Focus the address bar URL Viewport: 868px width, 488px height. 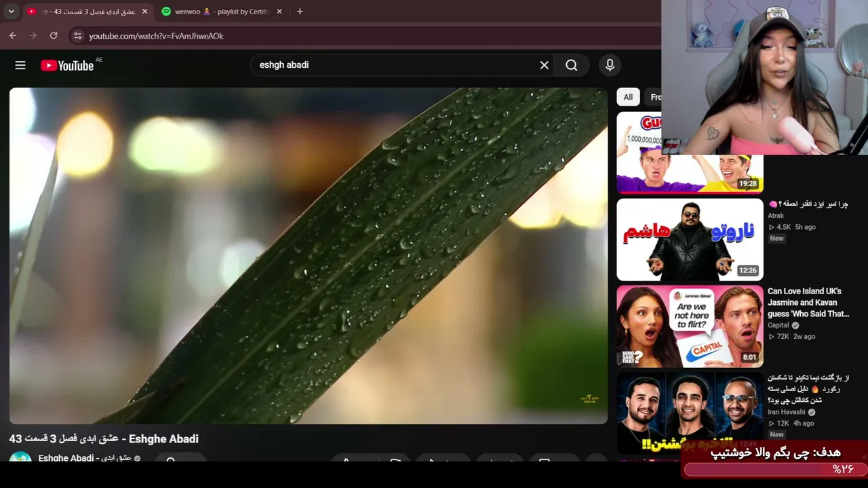pyautogui.click(x=156, y=36)
